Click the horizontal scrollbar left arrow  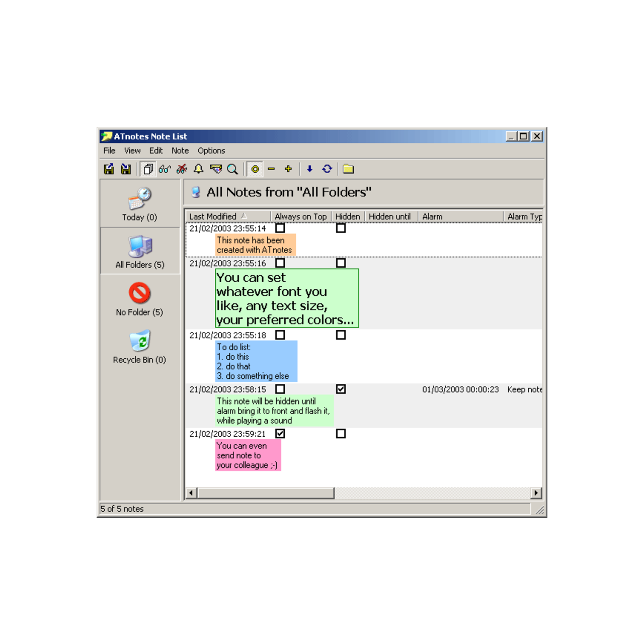[x=191, y=493]
